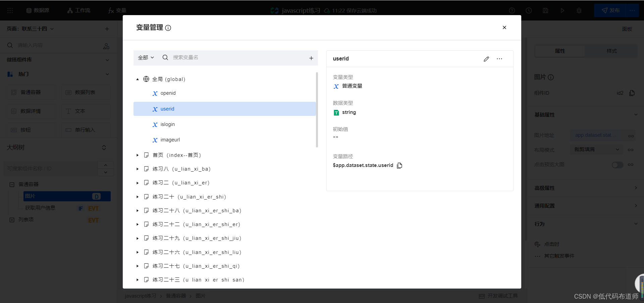Collapse the 全局 (global) tree node
Image resolution: width=644 pixels, height=303 pixels.
[x=138, y=79]
